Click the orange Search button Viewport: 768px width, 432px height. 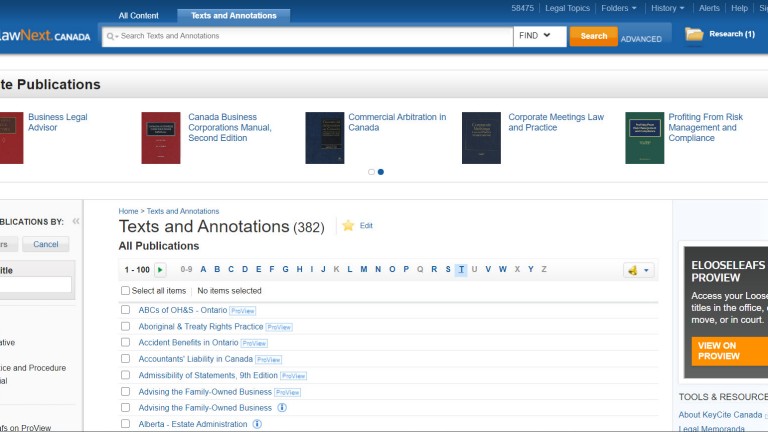pos(594,36)
